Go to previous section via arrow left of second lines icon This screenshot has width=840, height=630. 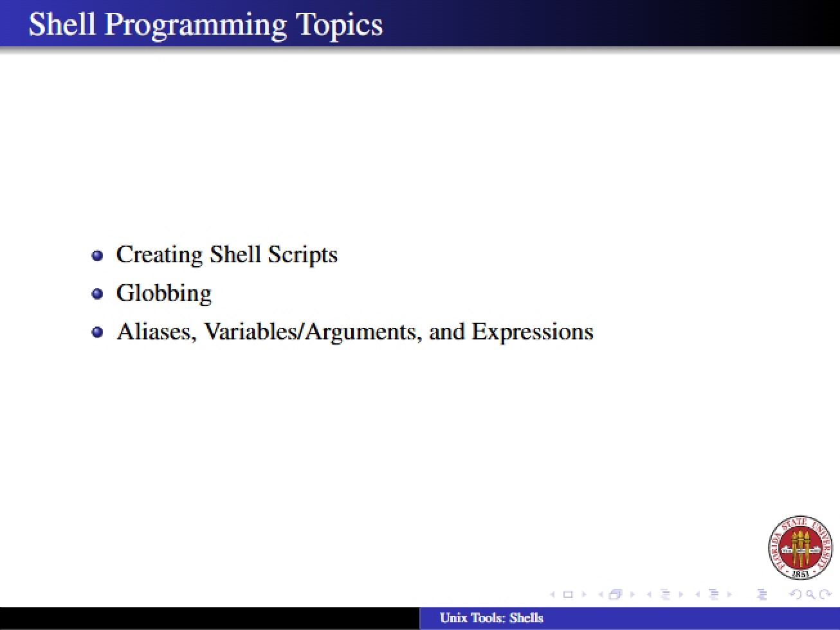pyautogui.click(x=697, y=595)
